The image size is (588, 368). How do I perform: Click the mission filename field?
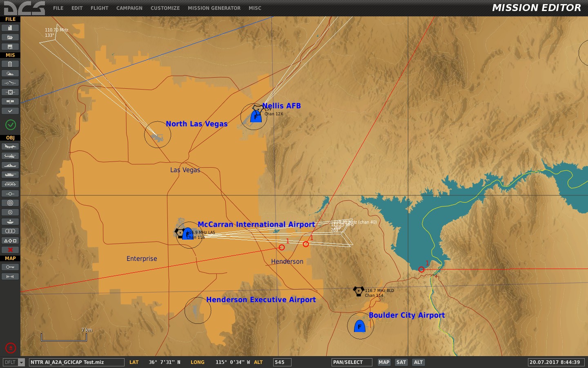coord(76,362)
